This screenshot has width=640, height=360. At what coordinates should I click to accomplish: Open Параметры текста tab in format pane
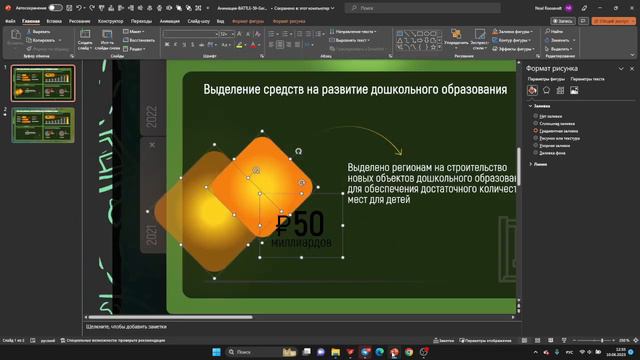[587, 79]
